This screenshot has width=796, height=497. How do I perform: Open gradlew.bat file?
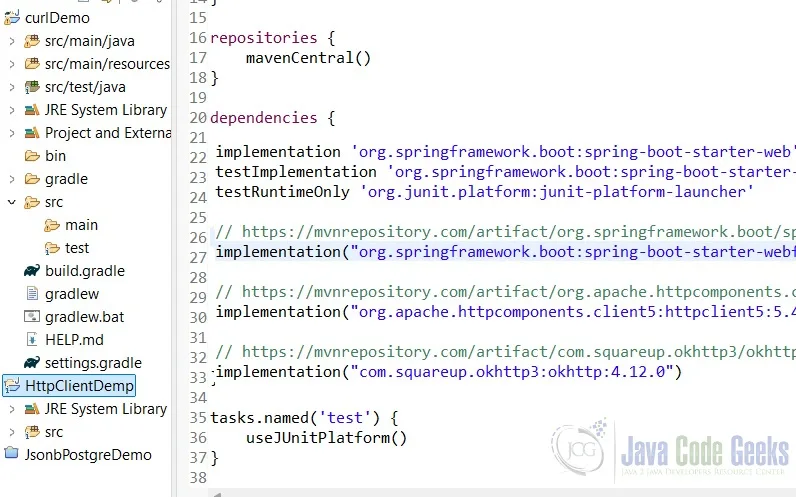[x=84, y=317]
